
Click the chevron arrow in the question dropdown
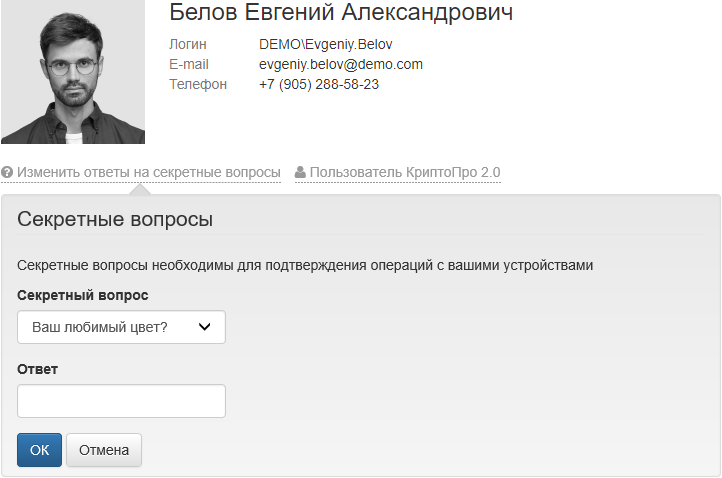[x=205, y=327]
